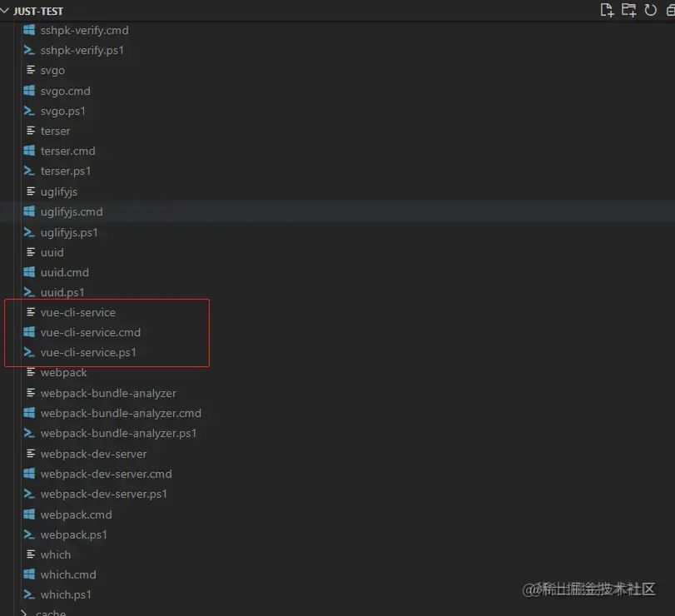Open uuid.cmd
675x616 pixels.
(x=65, y=272)
